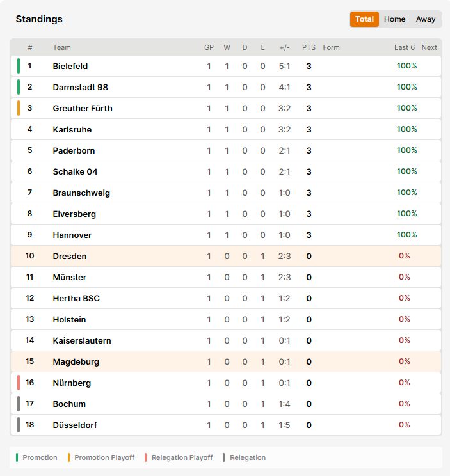Sort by the PTS column header

pyautogui.click(x=309, y=47)
